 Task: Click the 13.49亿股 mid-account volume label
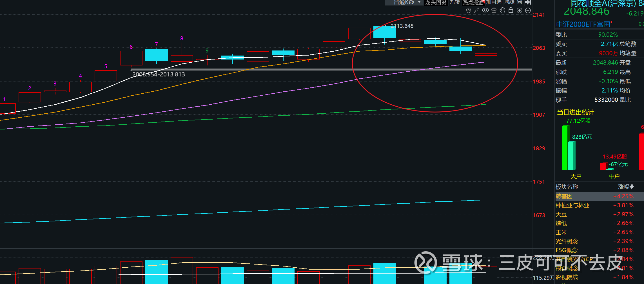click(615, 157)
